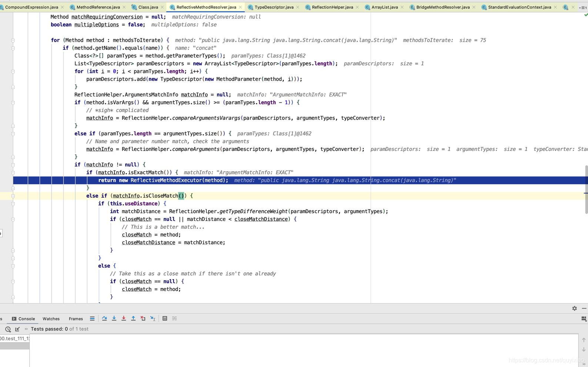The image size is (588, 367).
Task: Open debug panel settings gear
Action: click(575, 308)
